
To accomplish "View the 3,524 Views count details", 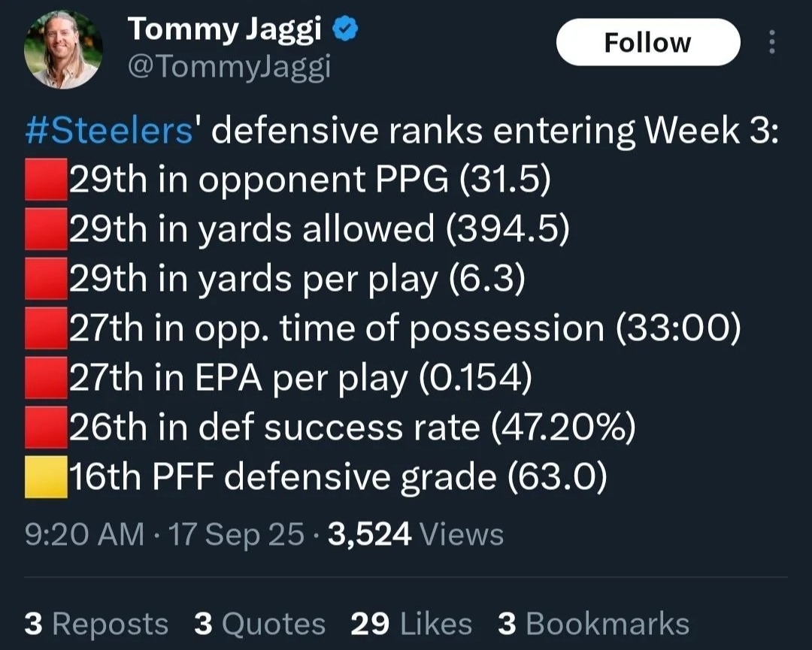I will pyautogui.click(x=416, y=534).
